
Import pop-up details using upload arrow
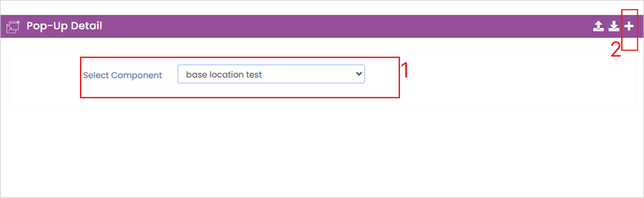[x=598, y=26]
